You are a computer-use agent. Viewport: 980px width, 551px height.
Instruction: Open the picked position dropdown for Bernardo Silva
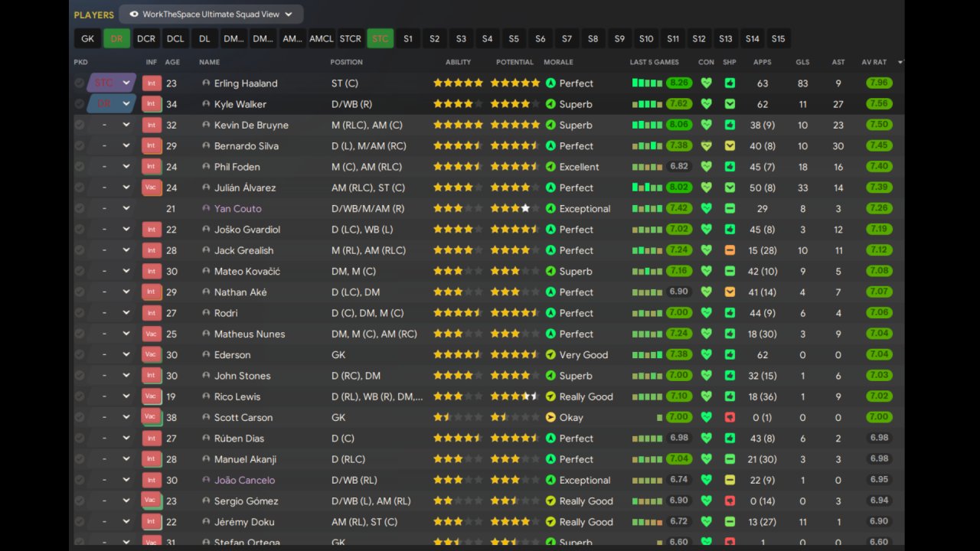tap(112, 146)
